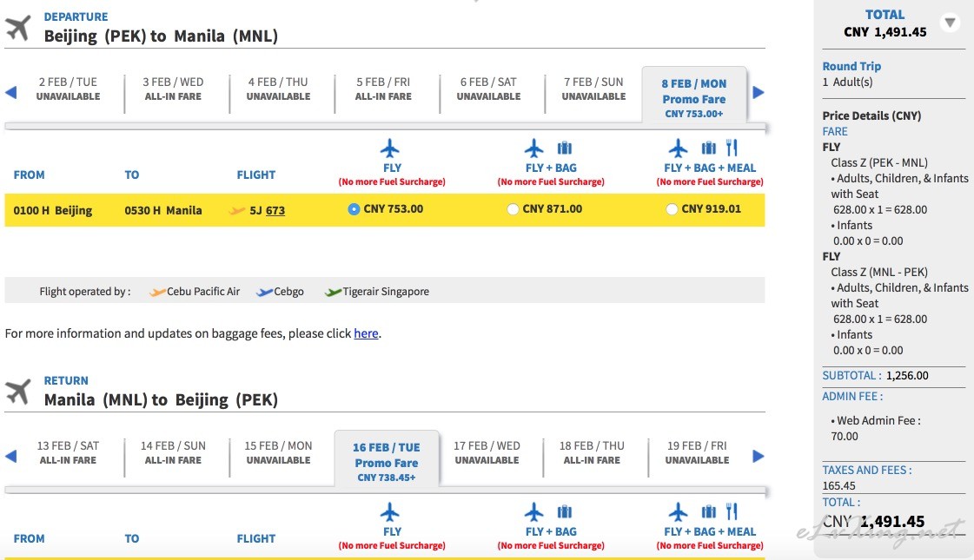Select the 8 FEB / MON Promo Fare tab
This screenshot has height=560, width=974.
click(694, 95)
